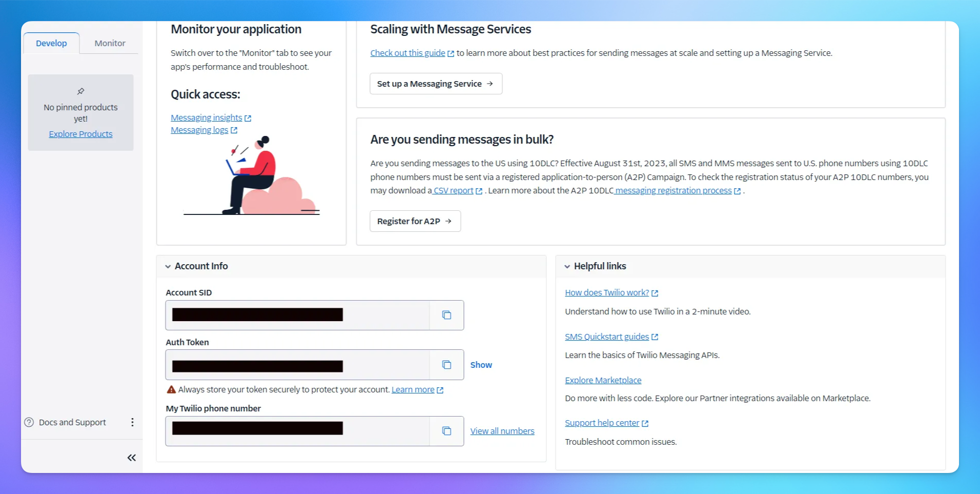Click the Auth Token field
Image resolution: width=980 pixels, height=494 pixels.
click(297, 365)
